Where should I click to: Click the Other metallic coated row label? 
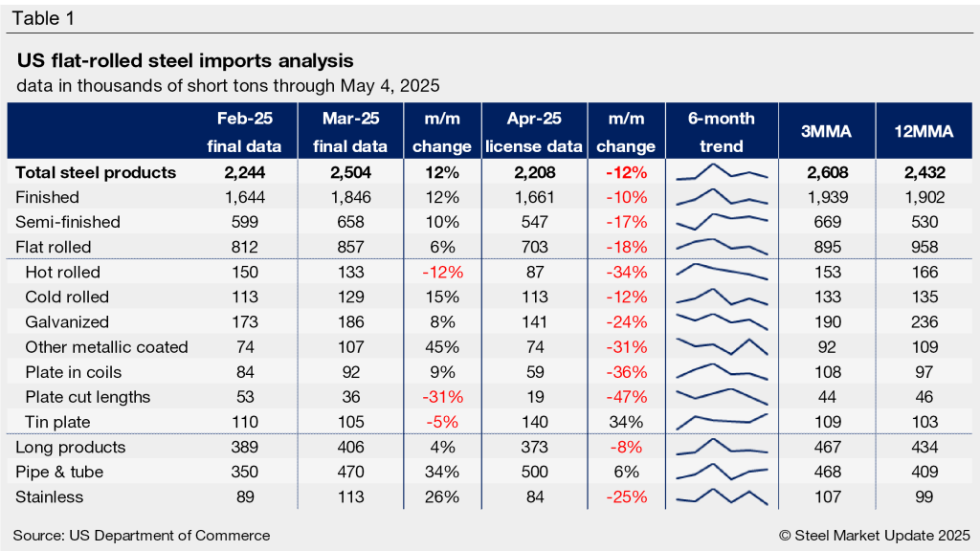(x=106, y=346)
